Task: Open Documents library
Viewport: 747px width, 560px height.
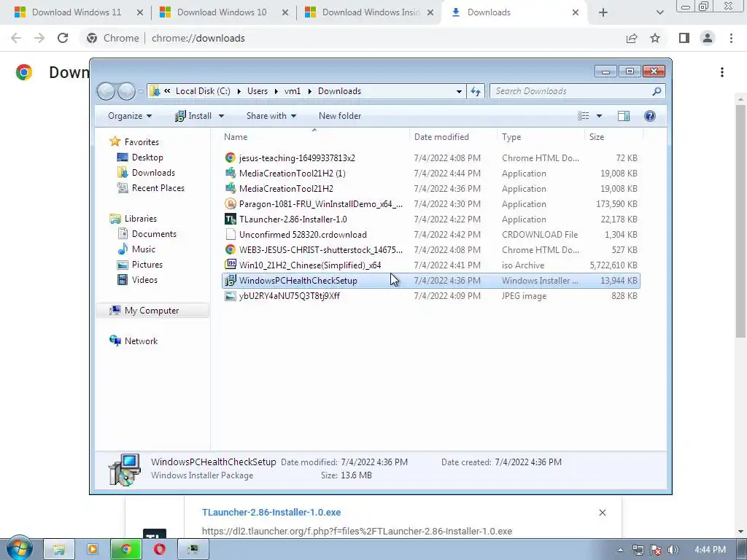Action: (154, 234)
